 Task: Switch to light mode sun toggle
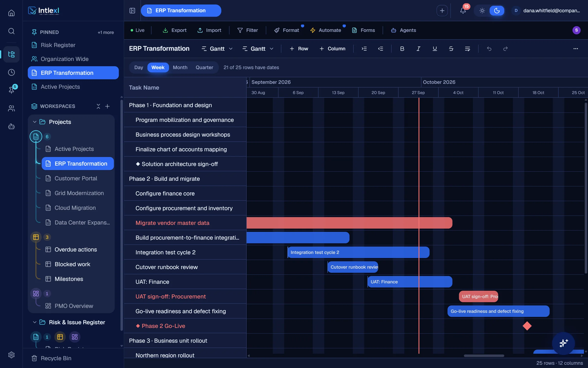pyautogui.click(x=482, y=11)
